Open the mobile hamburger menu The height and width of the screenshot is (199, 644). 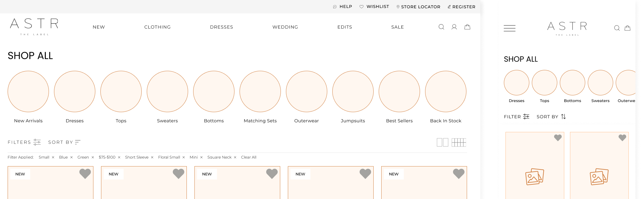point(510,28)
